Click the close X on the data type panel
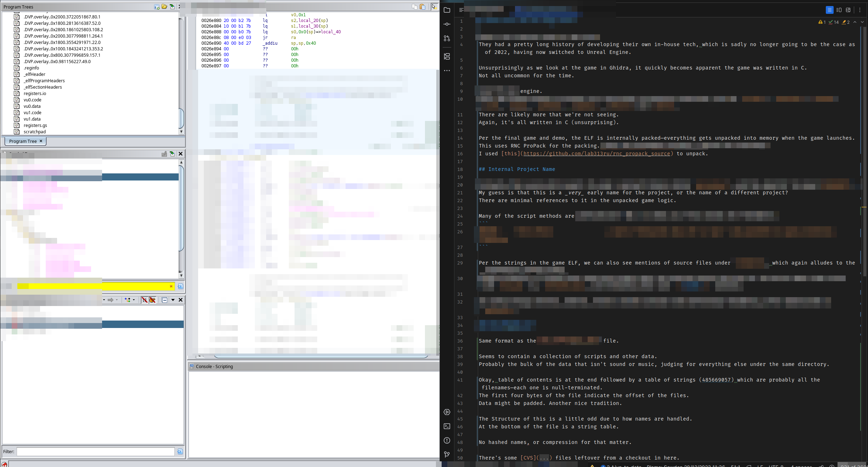The height and width of the screenshot is (467, 868). 180,300
